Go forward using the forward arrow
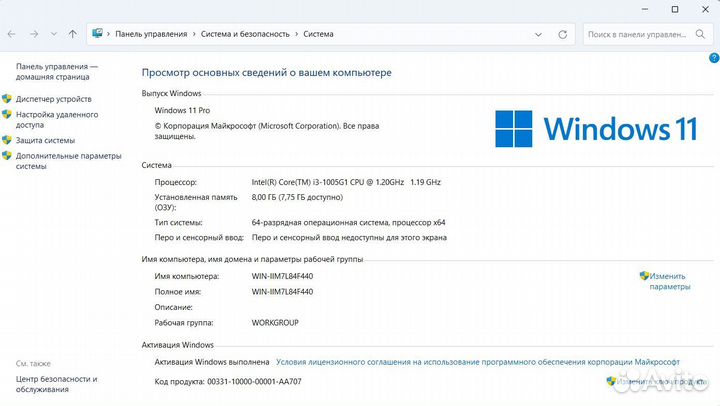Screen dimensions: 720x406 [34, 34]
